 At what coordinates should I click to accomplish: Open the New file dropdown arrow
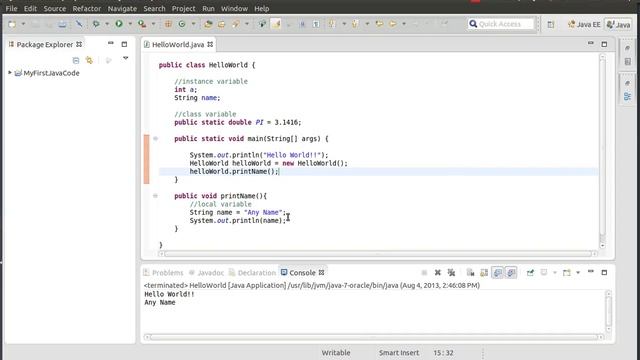coord(23,24)
